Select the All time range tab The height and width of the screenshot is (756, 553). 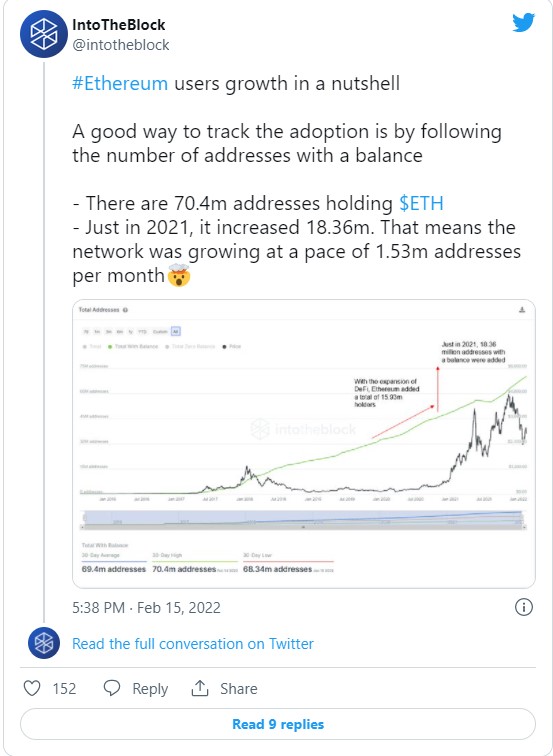(x=175, y=331)
